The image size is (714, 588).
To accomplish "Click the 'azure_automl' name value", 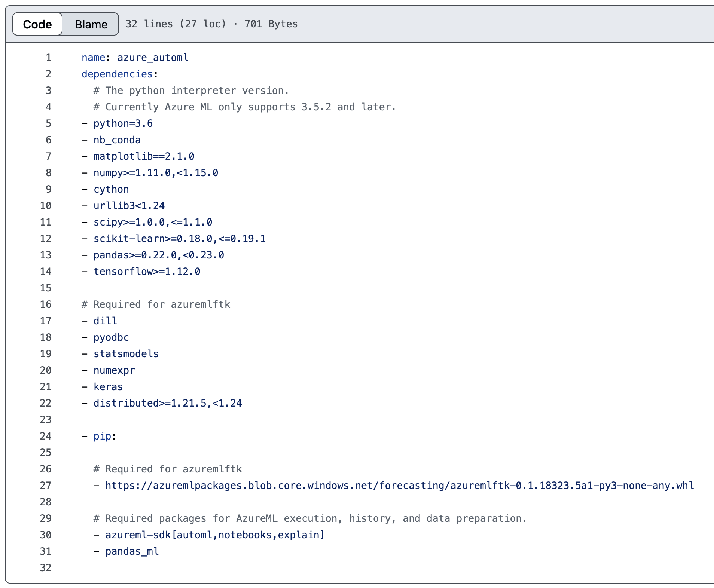I will tap(153, 58).
